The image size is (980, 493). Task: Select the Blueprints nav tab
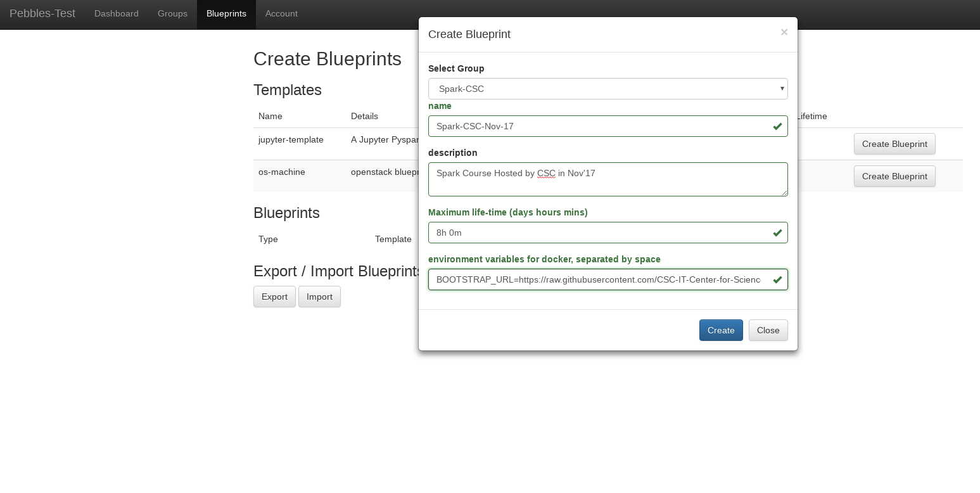click(x=226, y=14)
